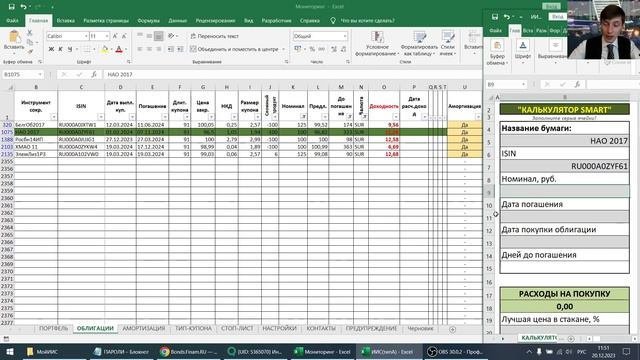
Task: Switch to the Вставка ribbon tab
Action: click(65, 20)
